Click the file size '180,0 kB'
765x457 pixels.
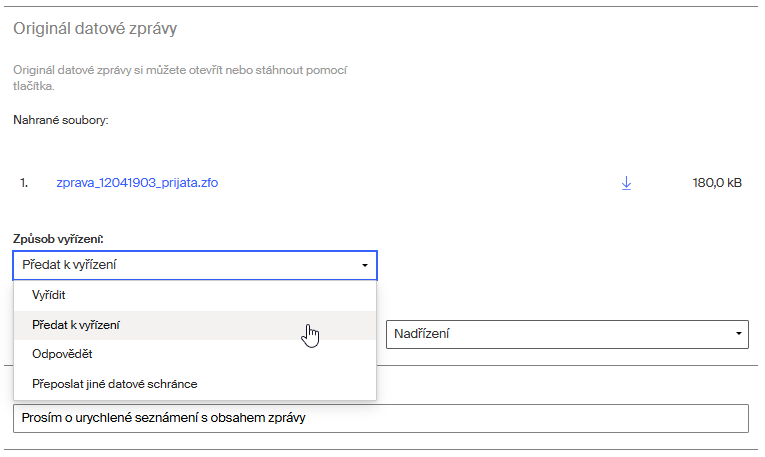(x=717, y=183)
